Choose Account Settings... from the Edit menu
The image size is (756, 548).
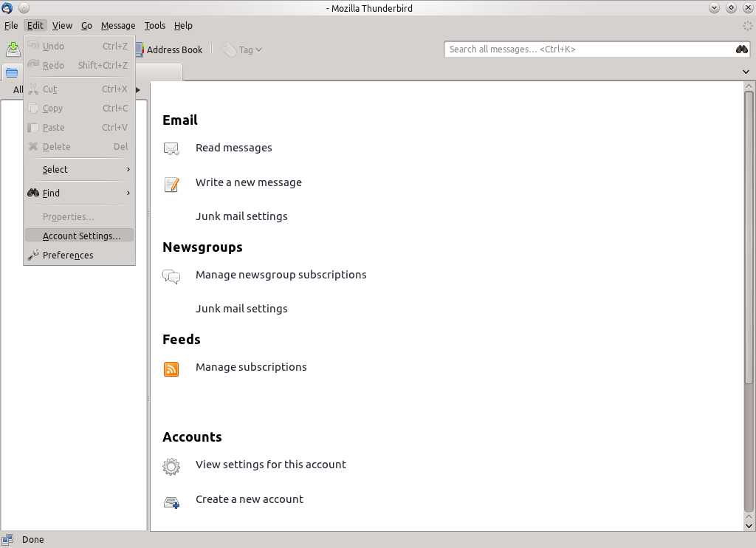(80, 236)
